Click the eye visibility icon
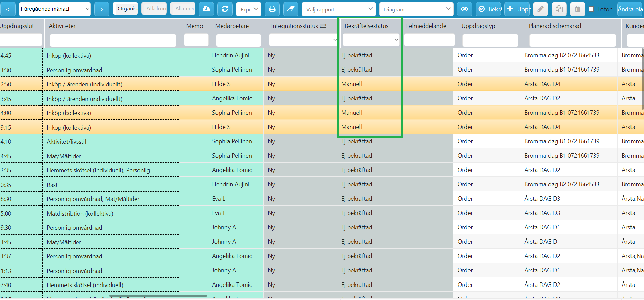Image resolution: width=644 pixels, height=300 pixels. tap(464, 9)
